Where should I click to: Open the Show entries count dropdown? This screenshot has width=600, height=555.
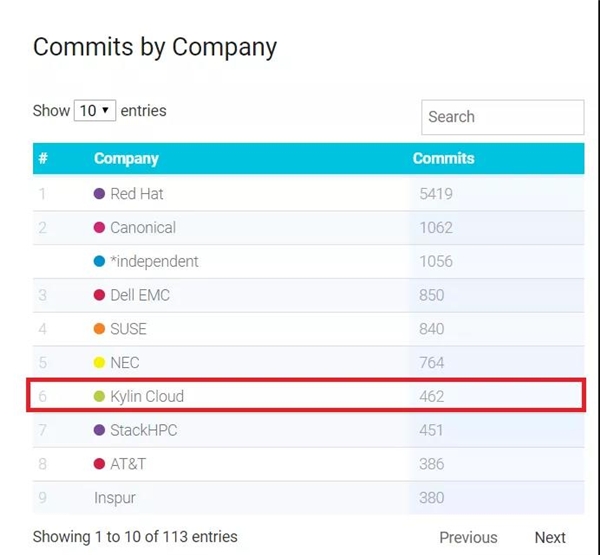point(95,111)
